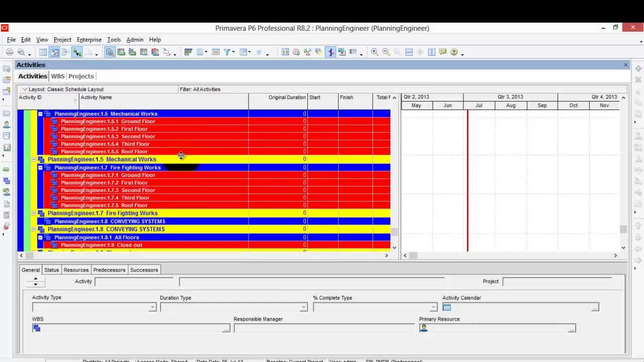Click the speech bubble hint icon

point(443,52)
